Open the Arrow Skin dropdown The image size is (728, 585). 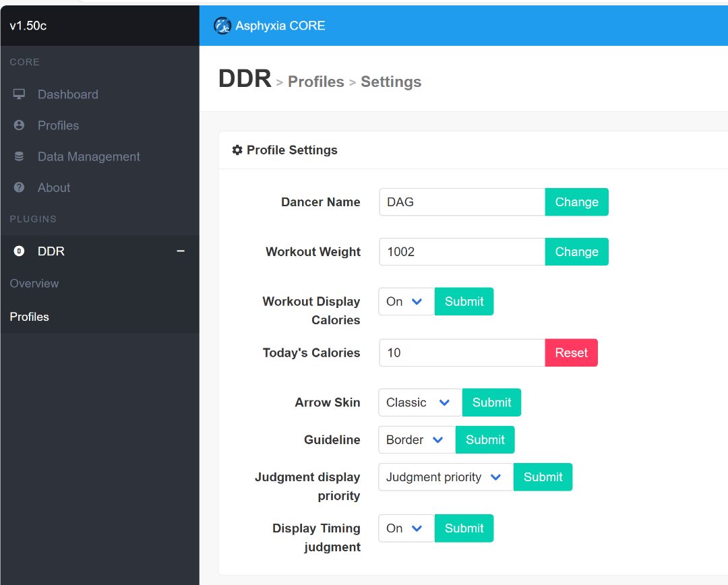[x=419, y=402]
